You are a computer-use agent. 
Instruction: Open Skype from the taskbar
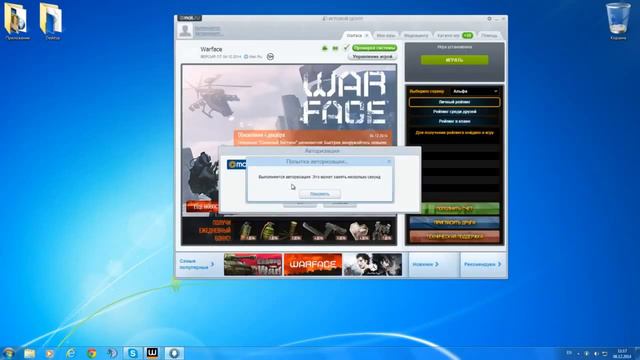[133, 353]
